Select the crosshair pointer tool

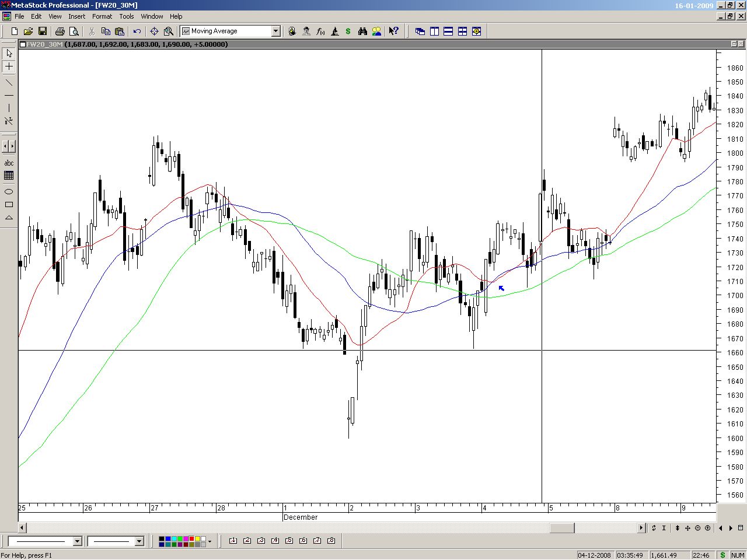9,66
